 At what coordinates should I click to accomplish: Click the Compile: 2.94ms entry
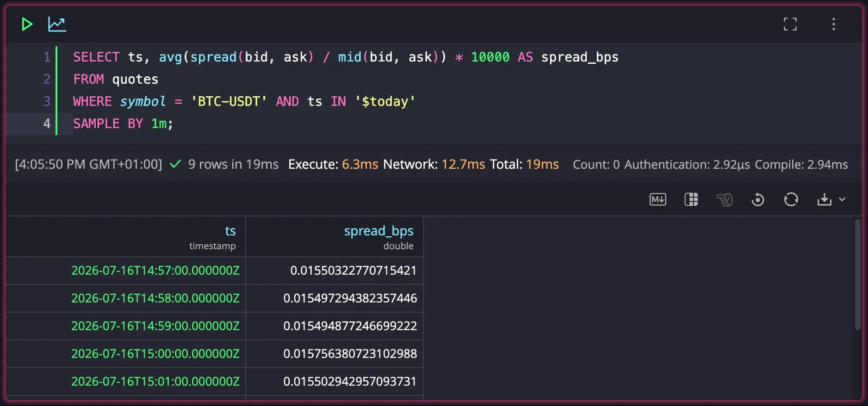coord(801,164)
